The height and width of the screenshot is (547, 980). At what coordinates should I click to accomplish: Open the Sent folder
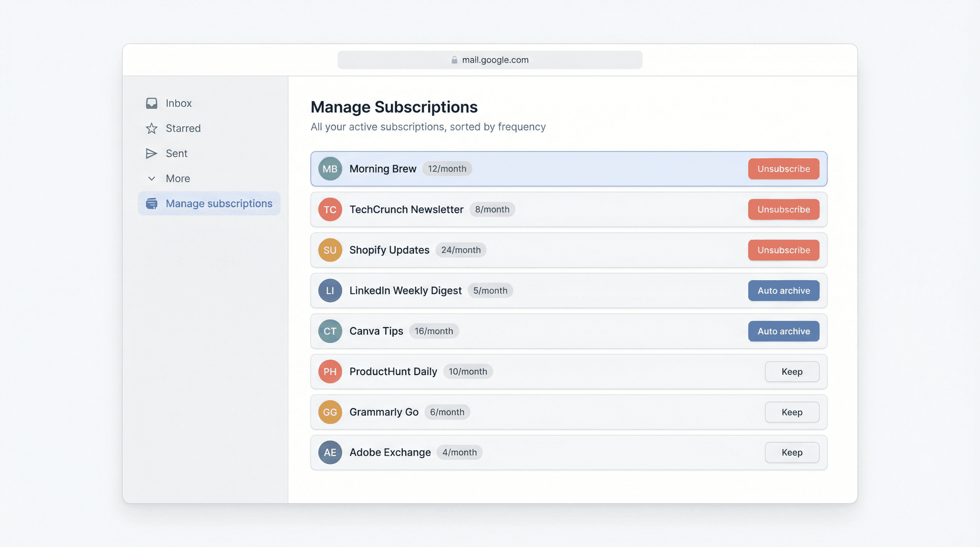pos(176,153)
